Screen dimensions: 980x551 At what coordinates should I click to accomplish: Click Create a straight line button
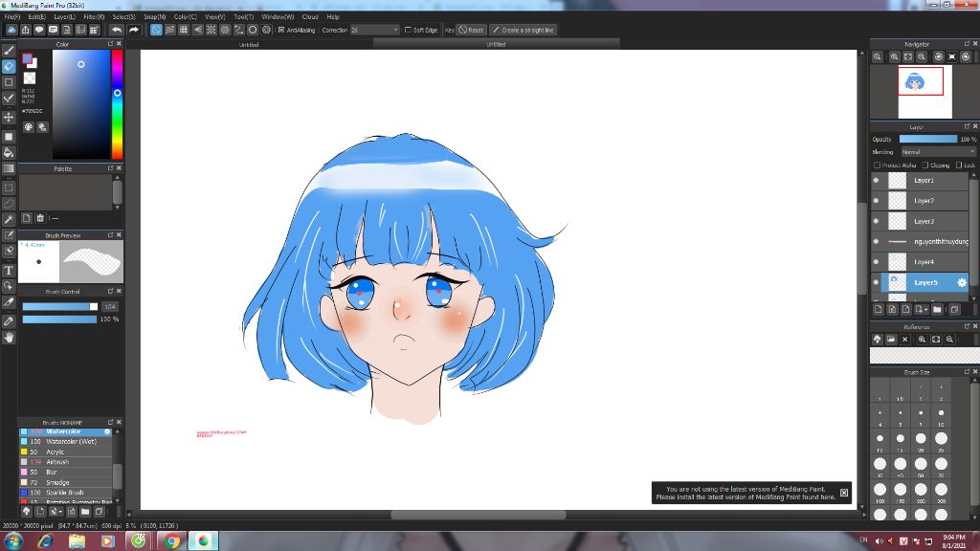click(x=523, y=30)
